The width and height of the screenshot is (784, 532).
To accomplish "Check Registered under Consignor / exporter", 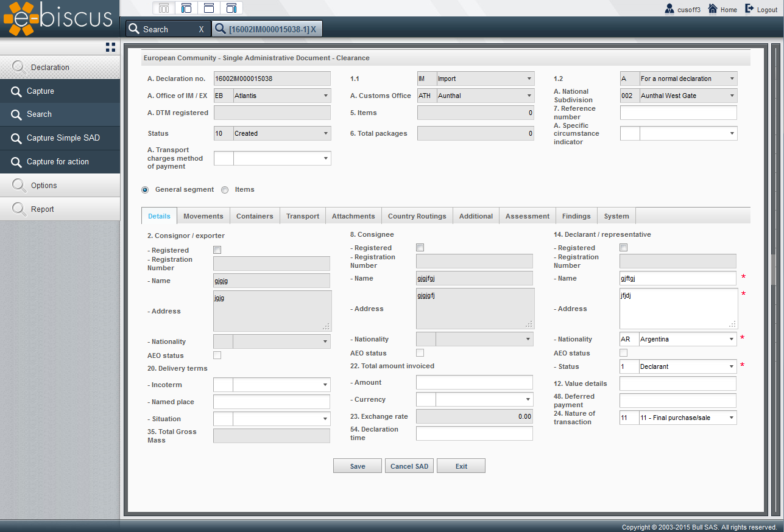I will (217, 250).
